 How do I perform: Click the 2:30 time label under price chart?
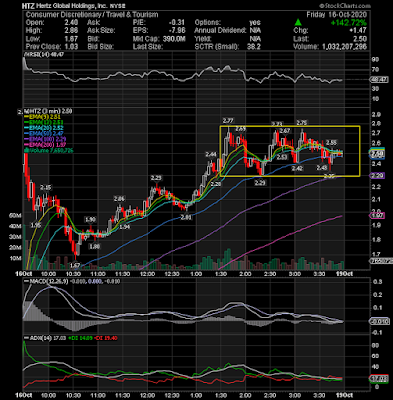(270, 274)
